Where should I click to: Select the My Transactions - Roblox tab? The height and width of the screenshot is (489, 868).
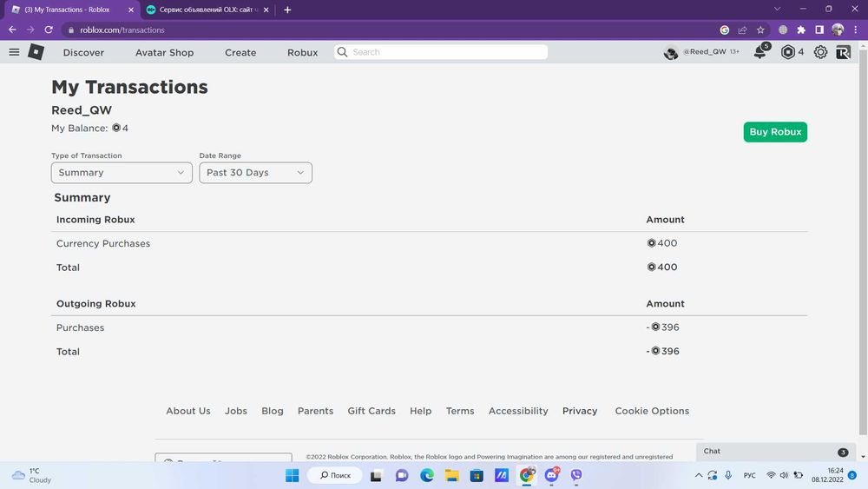(x=71, y=10)
